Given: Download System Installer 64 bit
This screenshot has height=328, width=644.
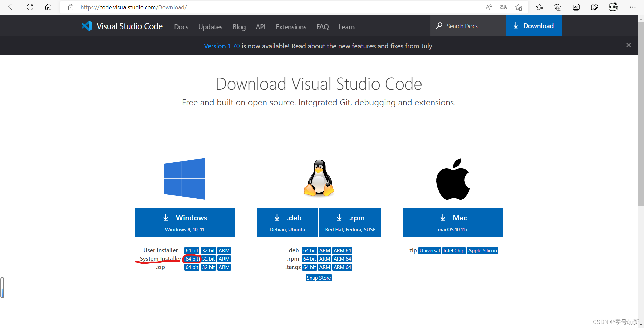Looking at the screenshot, I should pyautogui.click(x=192, y=259).
